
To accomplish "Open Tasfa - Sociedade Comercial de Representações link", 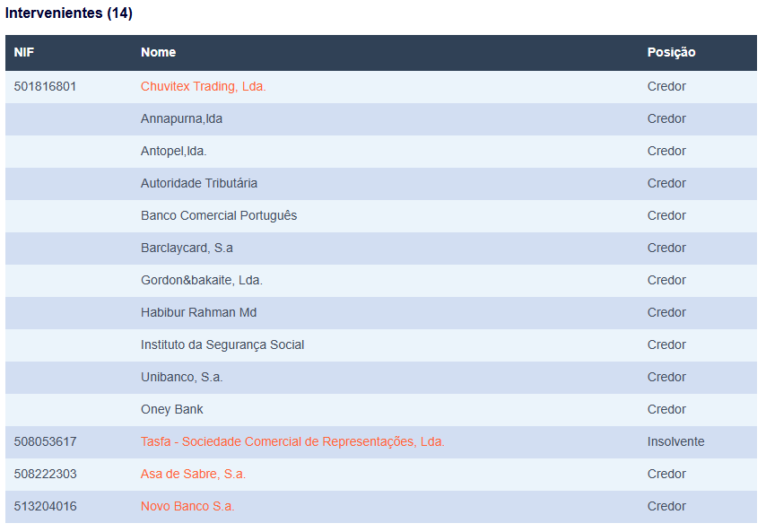I will (292, 441).
